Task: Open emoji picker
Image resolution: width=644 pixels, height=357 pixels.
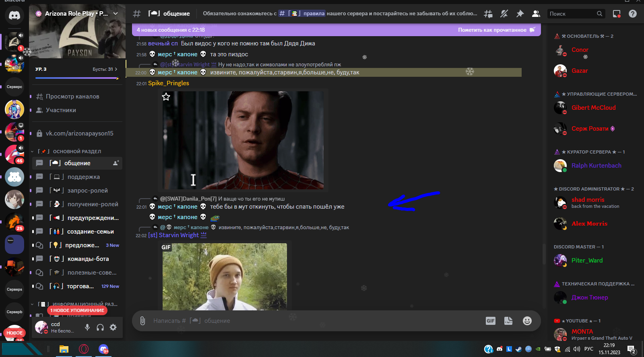Action: pyautogui.click(x=527, y=321)
